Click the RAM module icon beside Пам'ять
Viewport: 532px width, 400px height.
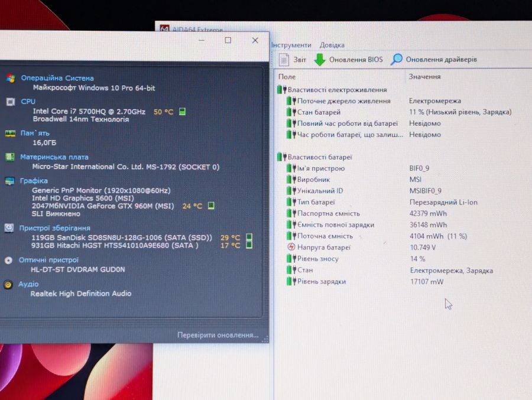[10, 134]
